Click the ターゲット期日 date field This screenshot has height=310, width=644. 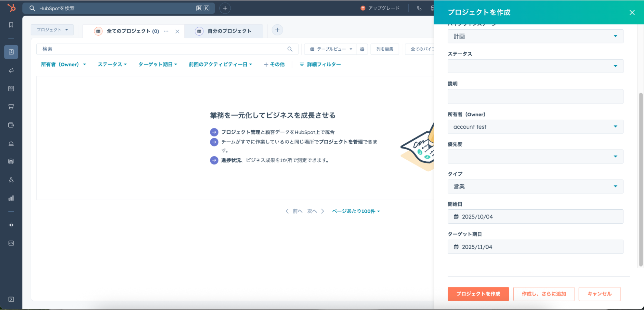[535, 247]
